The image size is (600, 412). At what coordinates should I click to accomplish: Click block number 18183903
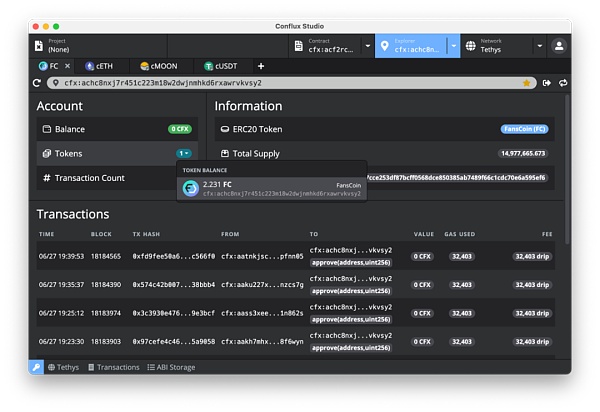[106, 341]
